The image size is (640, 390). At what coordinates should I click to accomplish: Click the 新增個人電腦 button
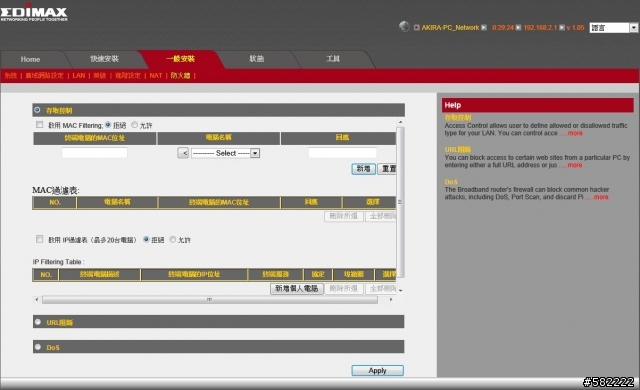pyautogui.click(x=297, y=288)
